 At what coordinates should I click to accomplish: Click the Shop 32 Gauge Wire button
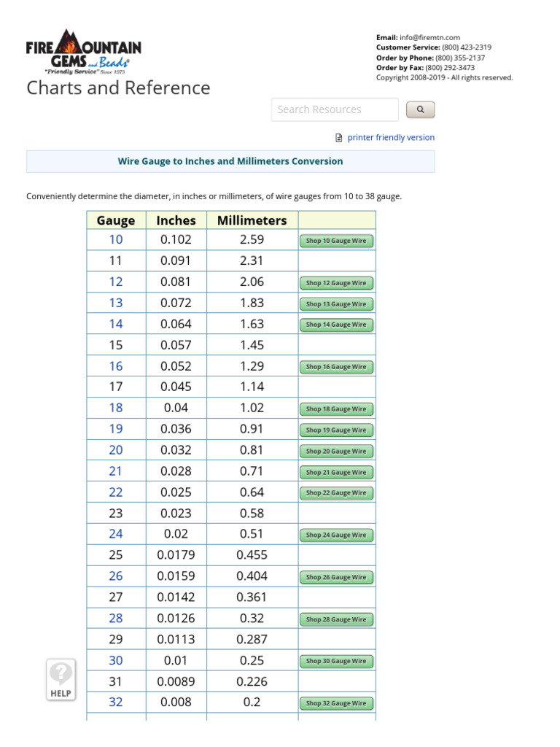point(336,703)
